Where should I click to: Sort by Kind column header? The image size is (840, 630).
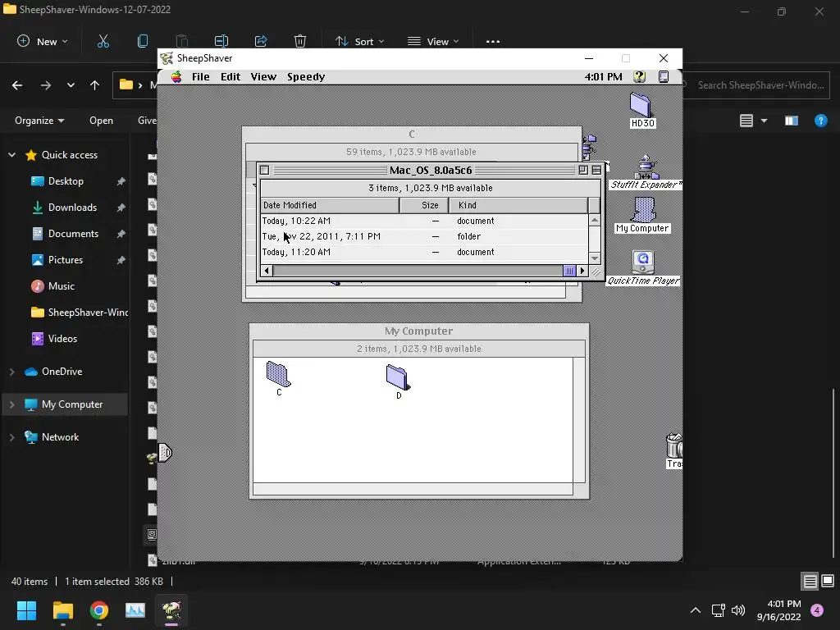[518, 205]
